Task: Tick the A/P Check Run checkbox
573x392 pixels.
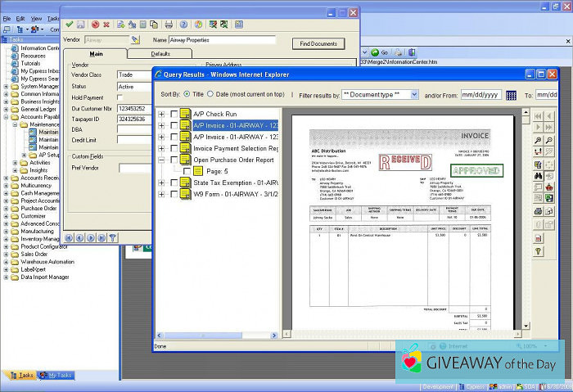Action: pos(174,114)
